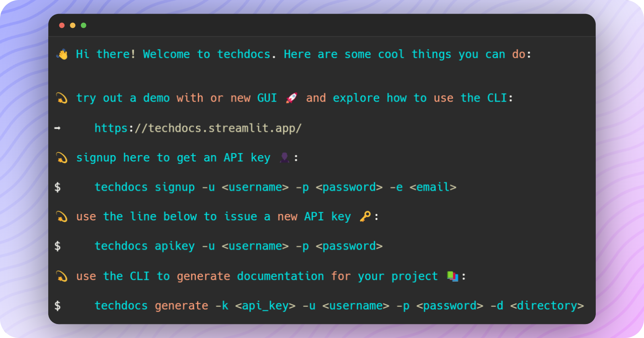Click 'Welcome' in the greeting line
Image resolution: width=644 pixels, height=338 pixels.
[166, 54]
